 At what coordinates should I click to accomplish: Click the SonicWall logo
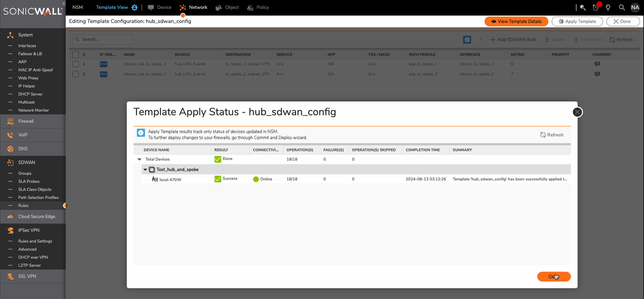(x=33, y=12)
